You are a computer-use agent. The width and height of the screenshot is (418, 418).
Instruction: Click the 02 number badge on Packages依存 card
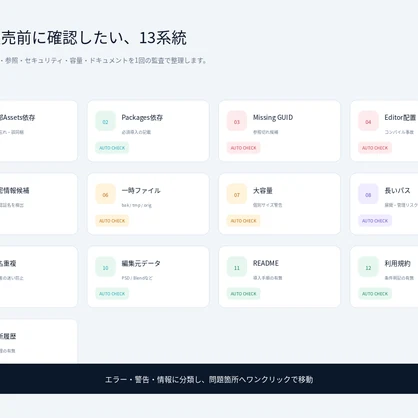coord(105,121)
